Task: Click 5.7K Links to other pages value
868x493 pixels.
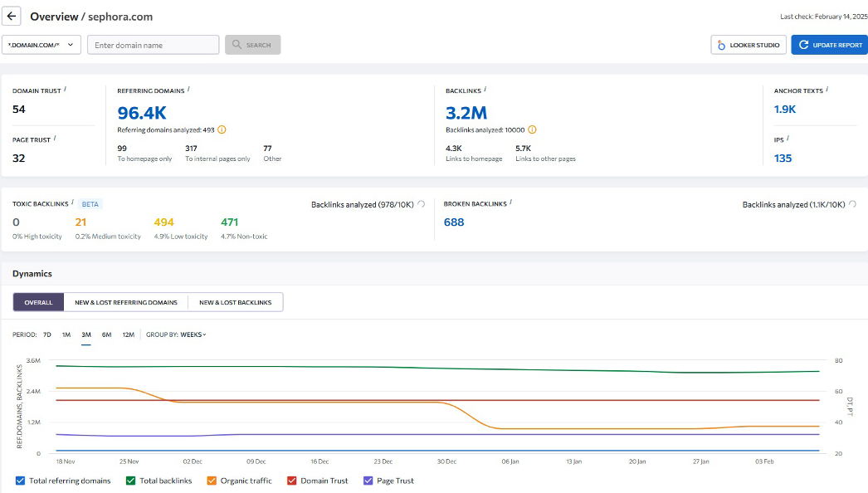Action: click(x=523, y=149)
